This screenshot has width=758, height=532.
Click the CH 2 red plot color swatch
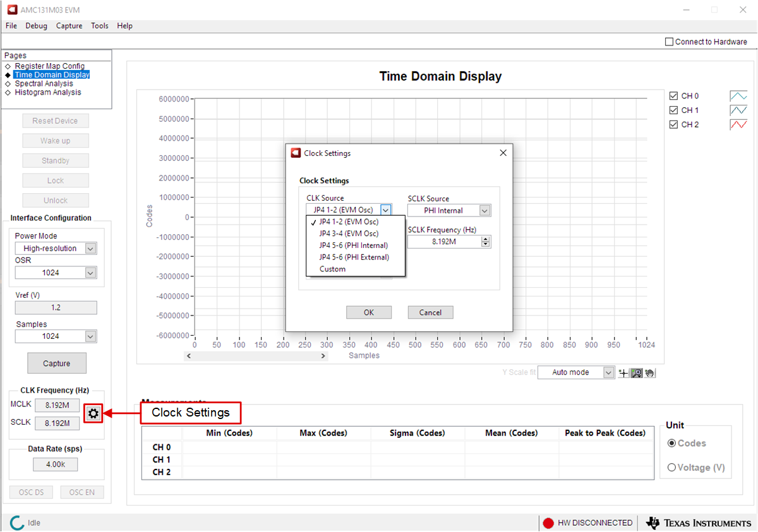[x=738, y=124]
